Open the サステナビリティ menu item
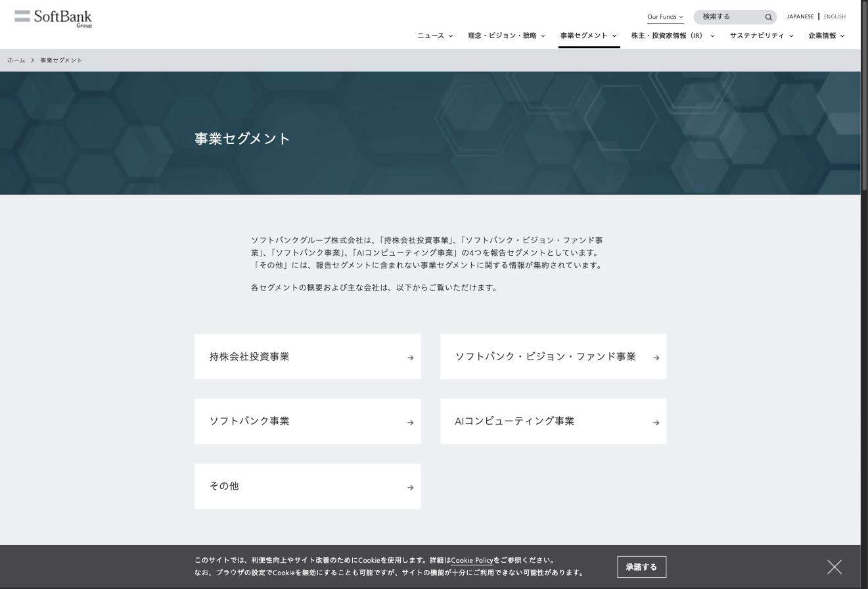Screen dimensions: 868x589 click(756, 35)
